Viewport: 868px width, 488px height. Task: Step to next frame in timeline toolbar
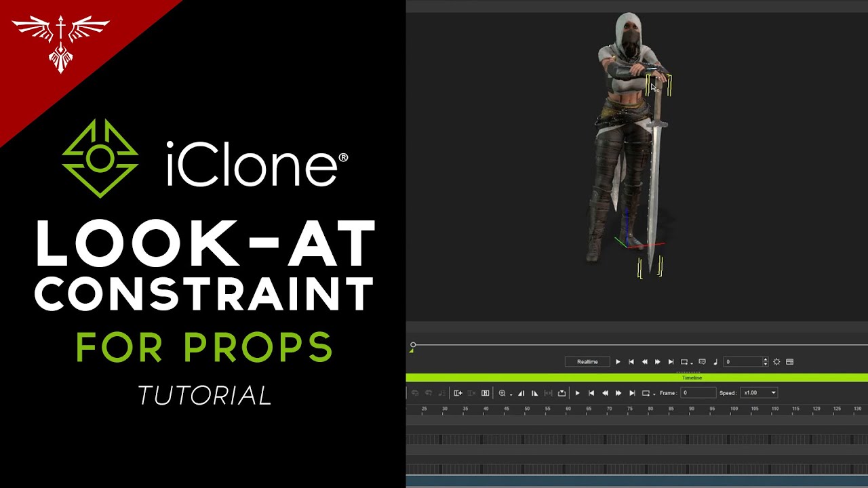tap(618, 393)
